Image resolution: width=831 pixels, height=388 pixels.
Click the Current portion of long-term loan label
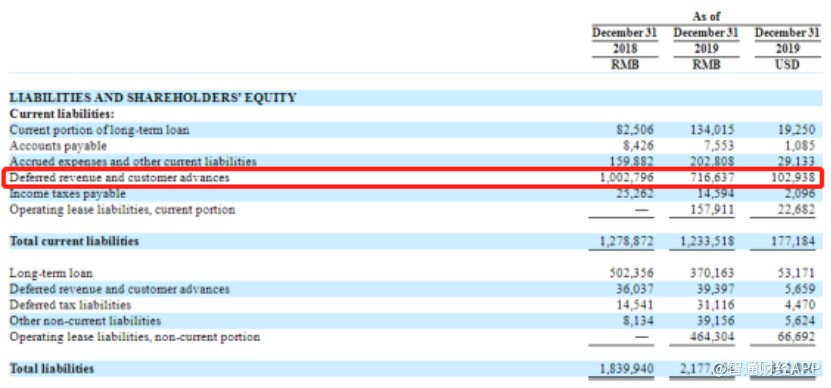pyautogui.click(x=100, y=130)
